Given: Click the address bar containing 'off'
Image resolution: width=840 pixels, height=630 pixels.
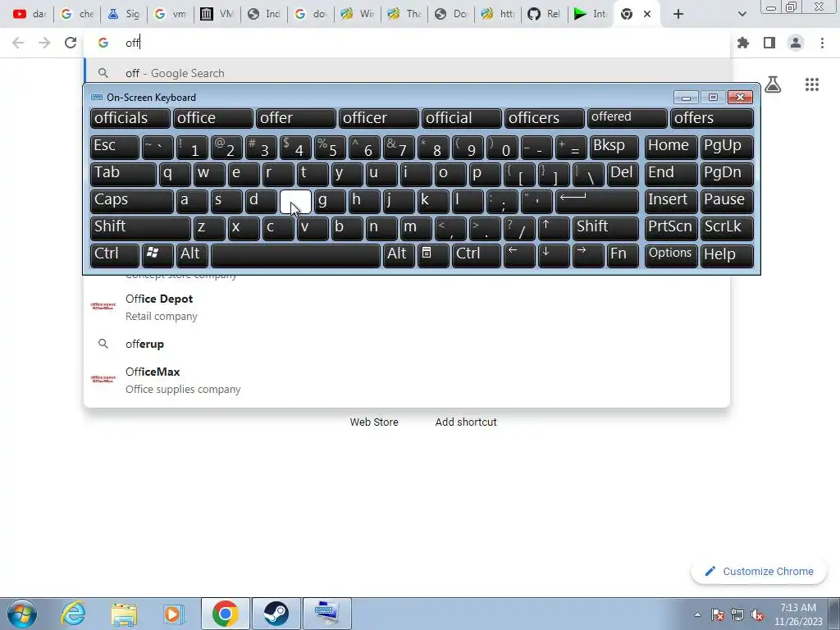Looking at the screenshot, I should (407, 43).
